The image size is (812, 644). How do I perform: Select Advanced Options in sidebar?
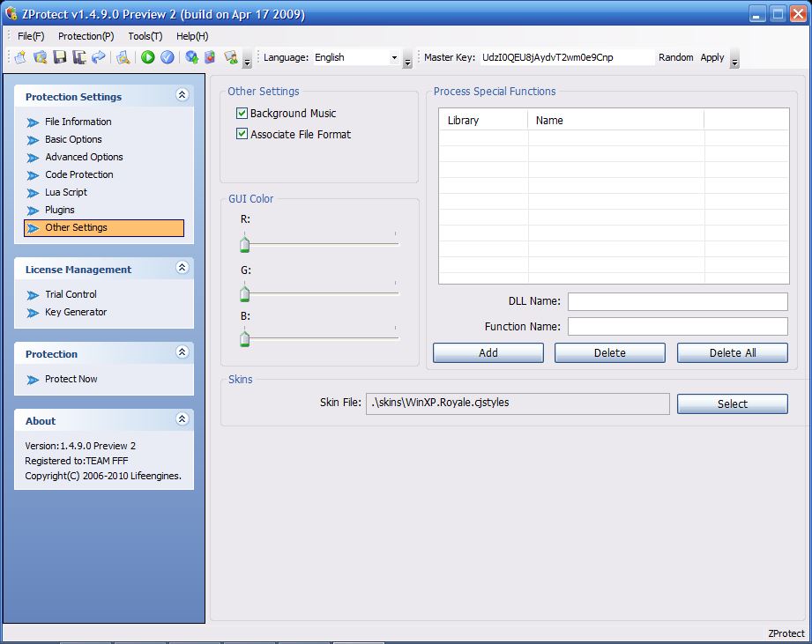[84, 157]
